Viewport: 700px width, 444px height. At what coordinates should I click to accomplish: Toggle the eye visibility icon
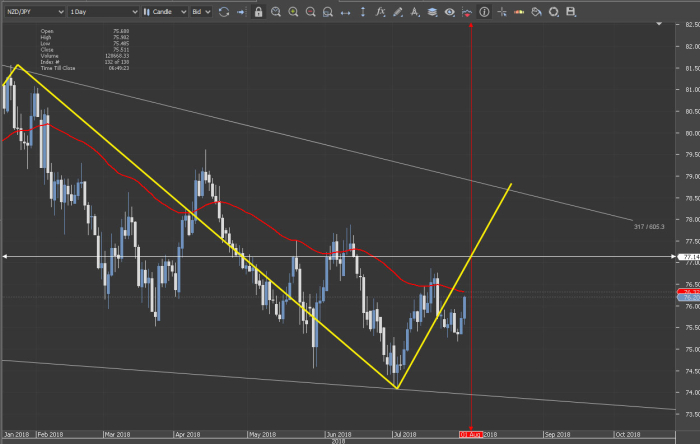coord(450,12)
